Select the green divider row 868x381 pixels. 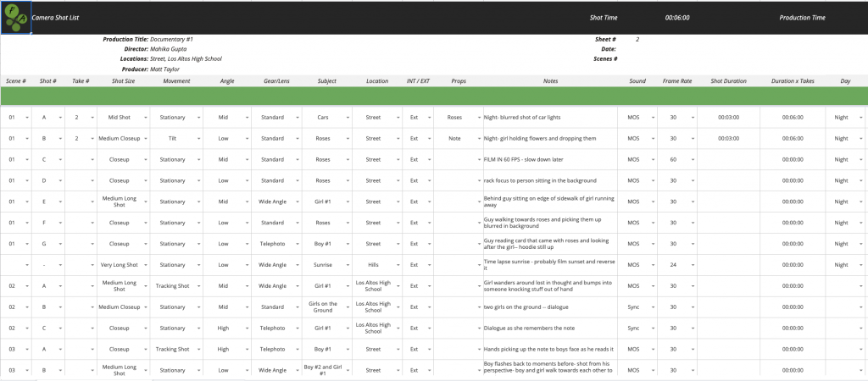coord(434,96)
